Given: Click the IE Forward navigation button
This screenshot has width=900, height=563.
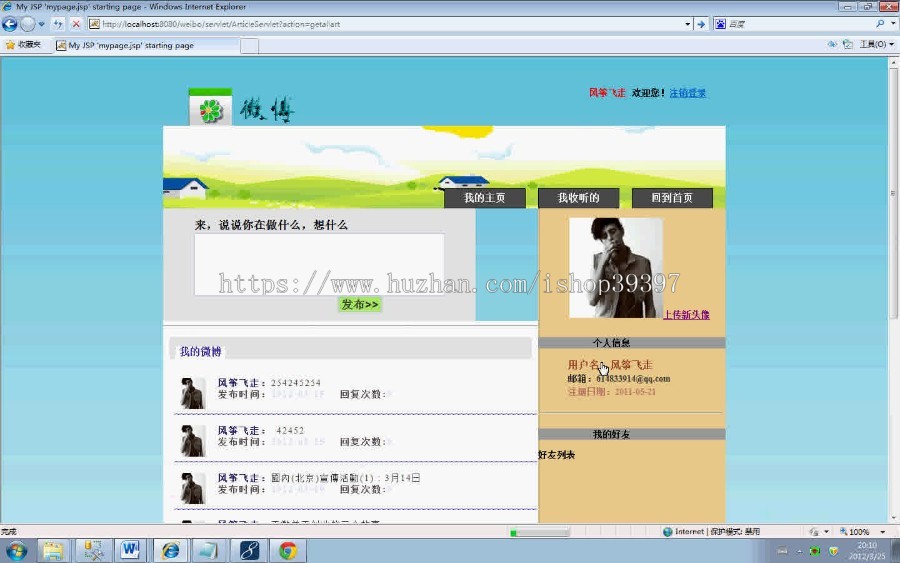Looking at the screenshot, I should (x=28, y=24).
